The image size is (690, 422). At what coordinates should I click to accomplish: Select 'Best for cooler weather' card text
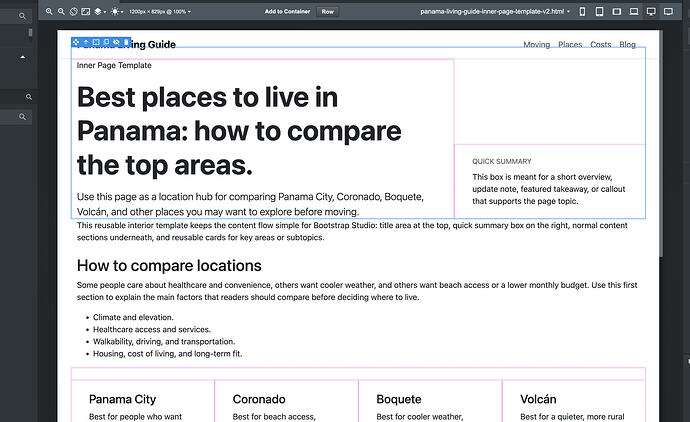419,417
